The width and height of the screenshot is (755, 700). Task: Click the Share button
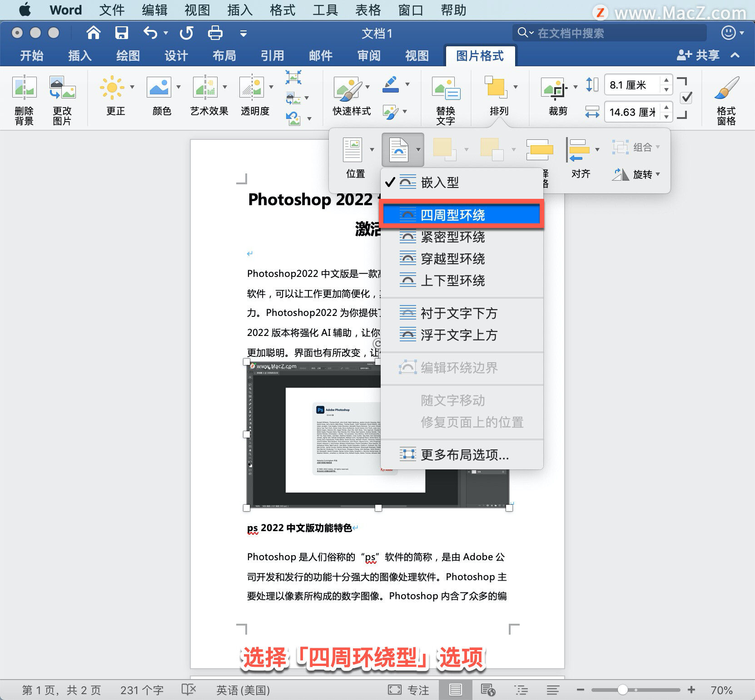[698, 55]
